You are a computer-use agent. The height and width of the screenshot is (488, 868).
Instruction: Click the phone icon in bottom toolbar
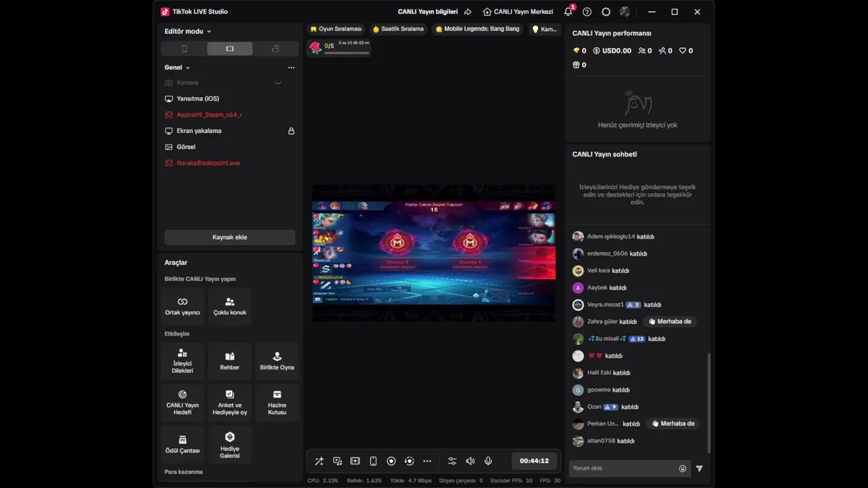[373, 461]
